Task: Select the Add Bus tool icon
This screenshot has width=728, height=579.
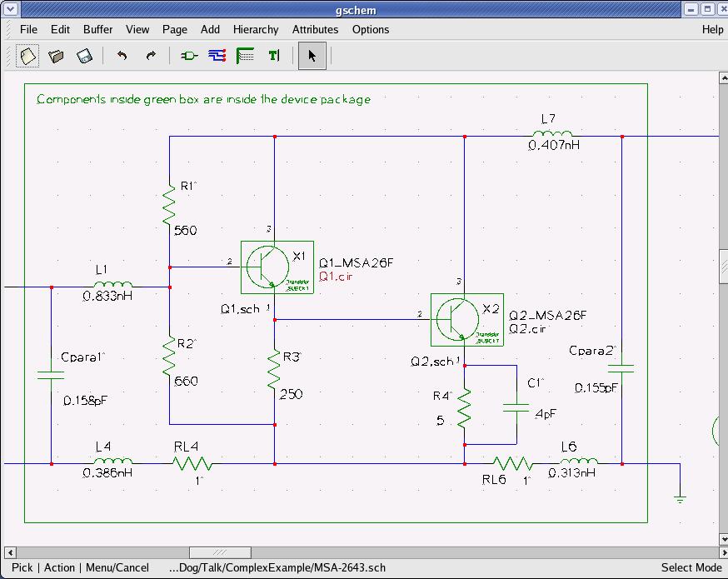Action: tap(245, 56)
